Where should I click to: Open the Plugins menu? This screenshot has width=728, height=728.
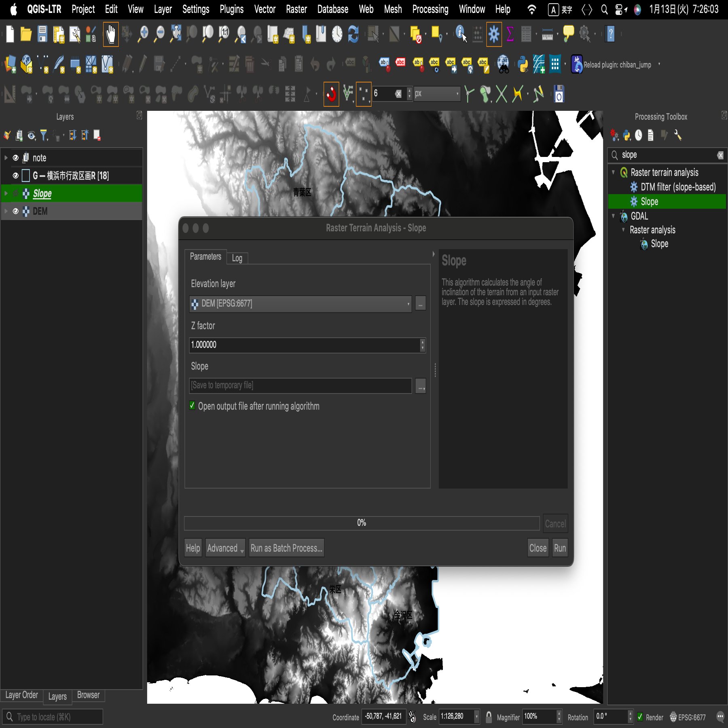point(232,9)
